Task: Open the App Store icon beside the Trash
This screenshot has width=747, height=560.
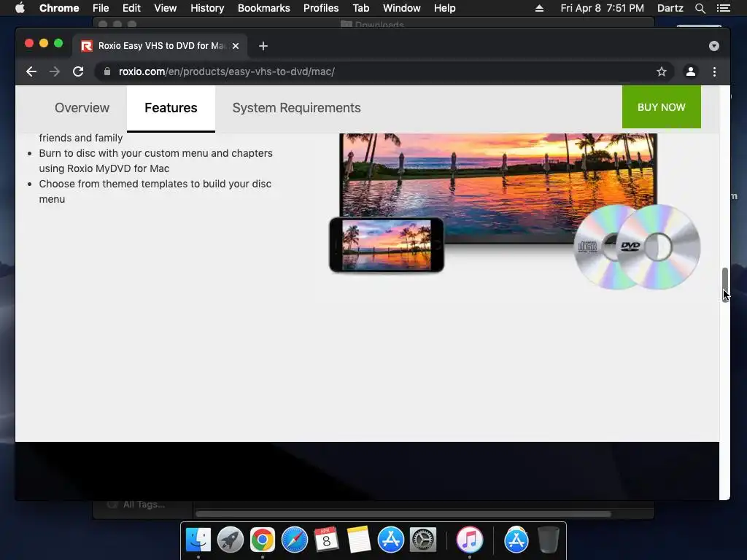Action: pyautogui.click(x=516, y=540)
